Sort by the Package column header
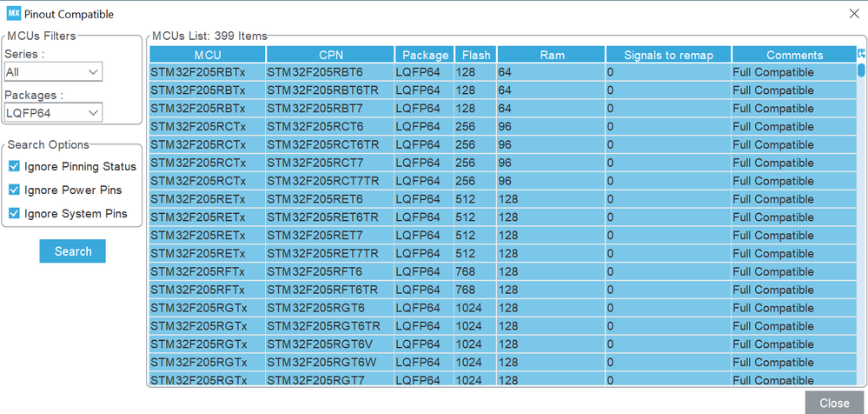868x414 pixels. (425, 55)
